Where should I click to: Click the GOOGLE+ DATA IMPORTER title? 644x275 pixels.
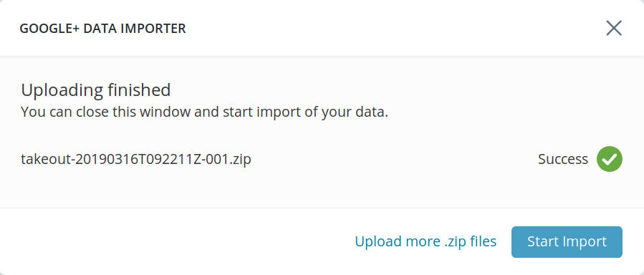102,29
